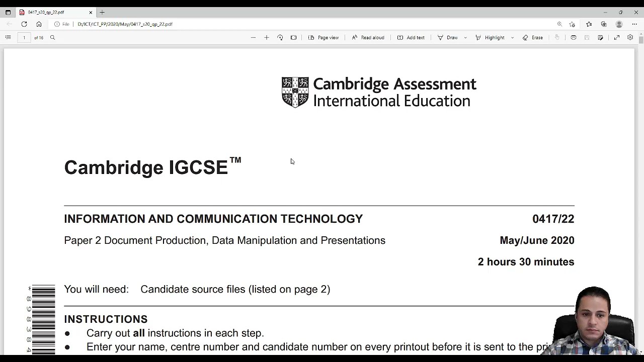This screenshot has height=362, width=644.
Task: Print the PDF document
Action: point(574,38)
